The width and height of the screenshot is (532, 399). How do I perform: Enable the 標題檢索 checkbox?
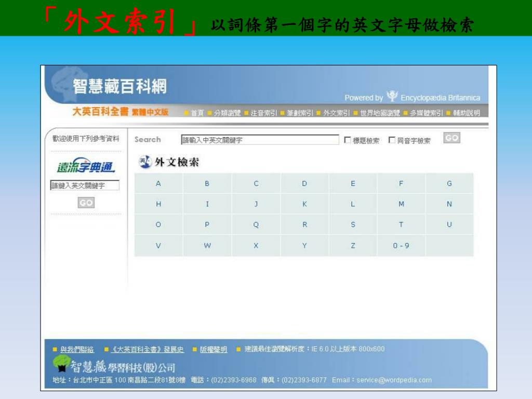[x=348, y=140]
